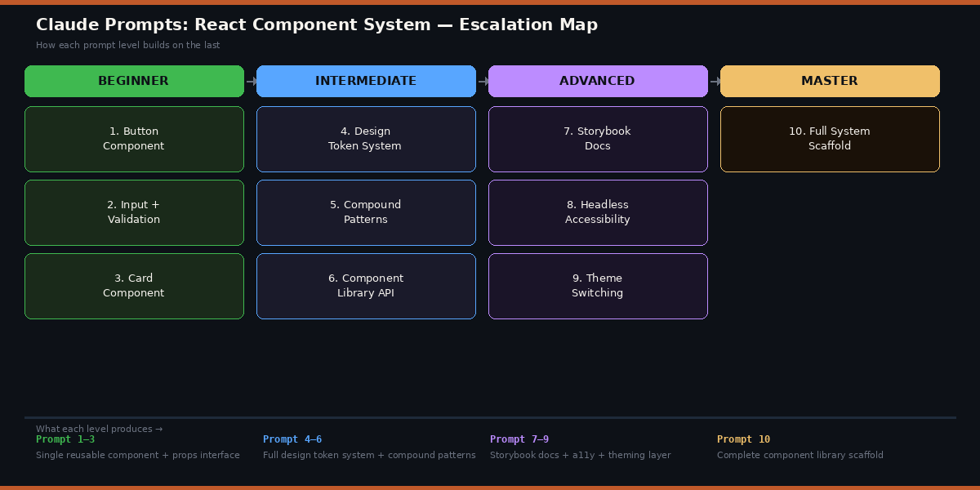Click the arrow next to 'What each level produces'
This screenshot has height=490, width=980.
159,428
